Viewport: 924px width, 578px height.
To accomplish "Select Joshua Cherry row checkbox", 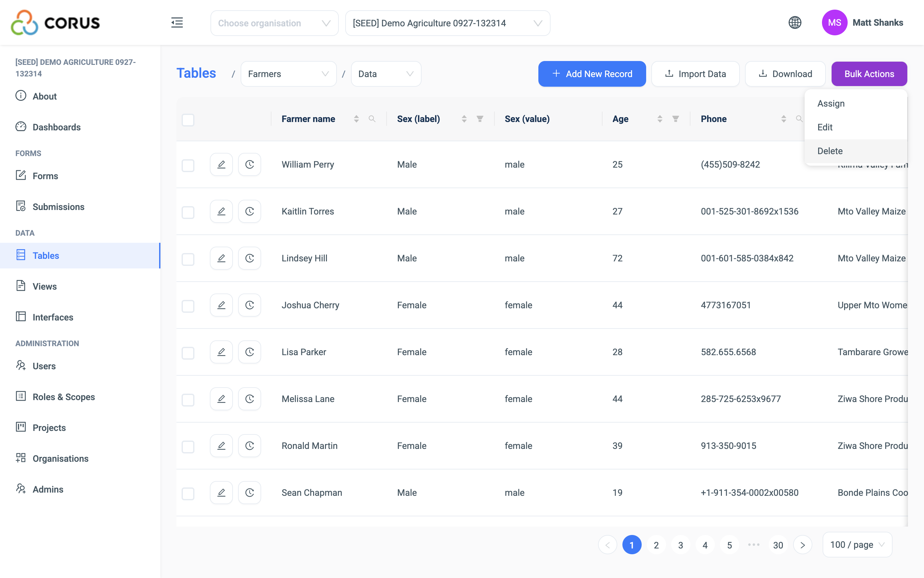I will coord(188,306).
